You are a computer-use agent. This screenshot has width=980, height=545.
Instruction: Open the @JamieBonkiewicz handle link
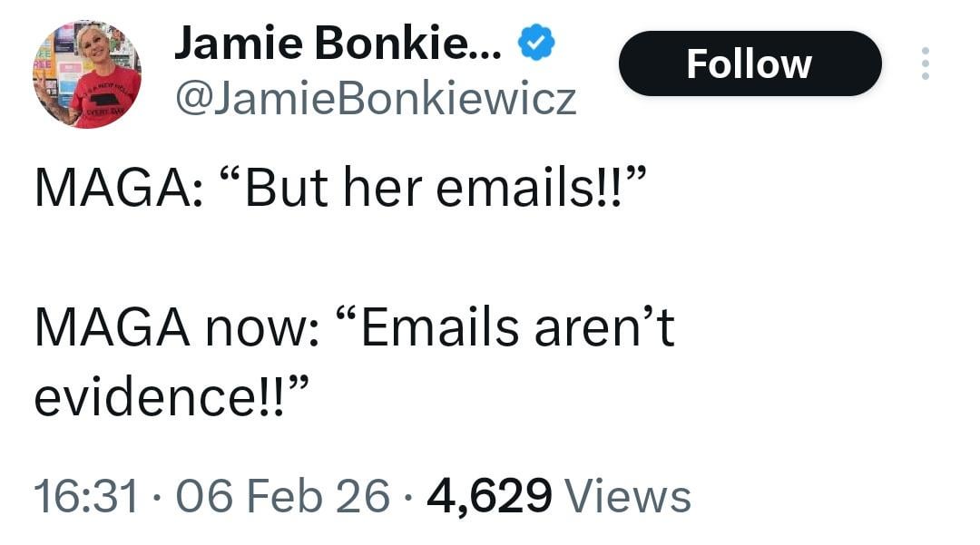tap(375, 98)
